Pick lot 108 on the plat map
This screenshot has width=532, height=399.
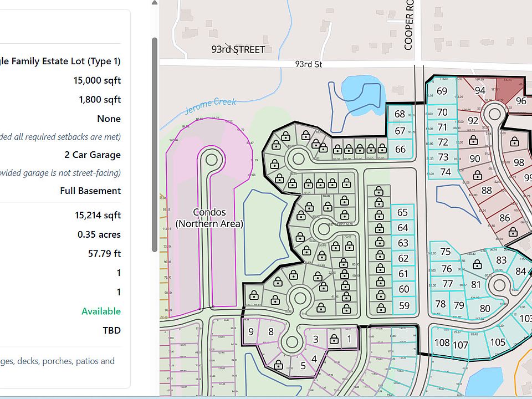[x=442, y=342]
